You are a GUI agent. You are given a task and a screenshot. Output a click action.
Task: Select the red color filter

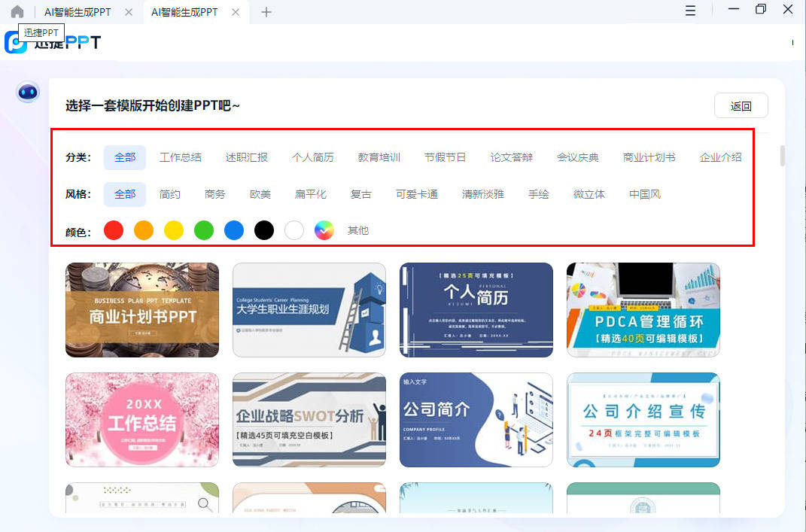[114, 230]
